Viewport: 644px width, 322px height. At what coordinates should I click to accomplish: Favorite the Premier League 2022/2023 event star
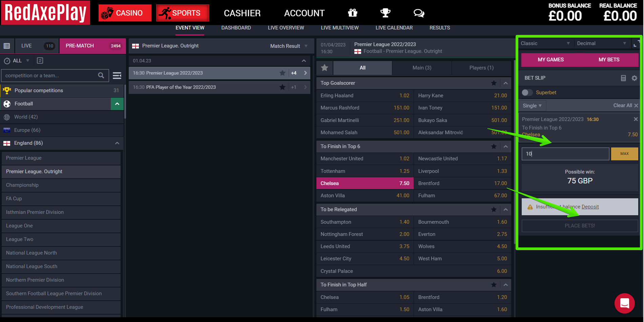click(282, 73)
